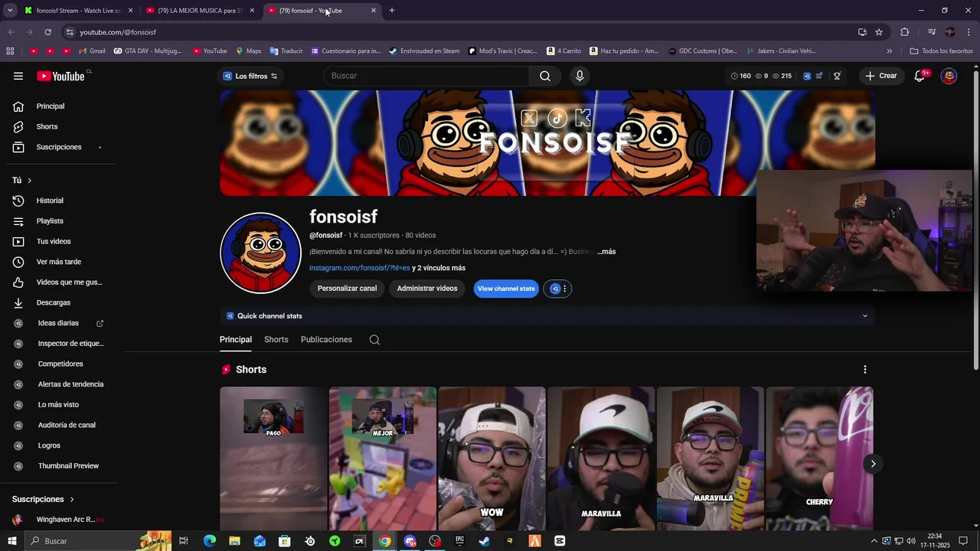Click the TikTok icon on banner
This screenshot has width=980, height=551.
[557, 118]
